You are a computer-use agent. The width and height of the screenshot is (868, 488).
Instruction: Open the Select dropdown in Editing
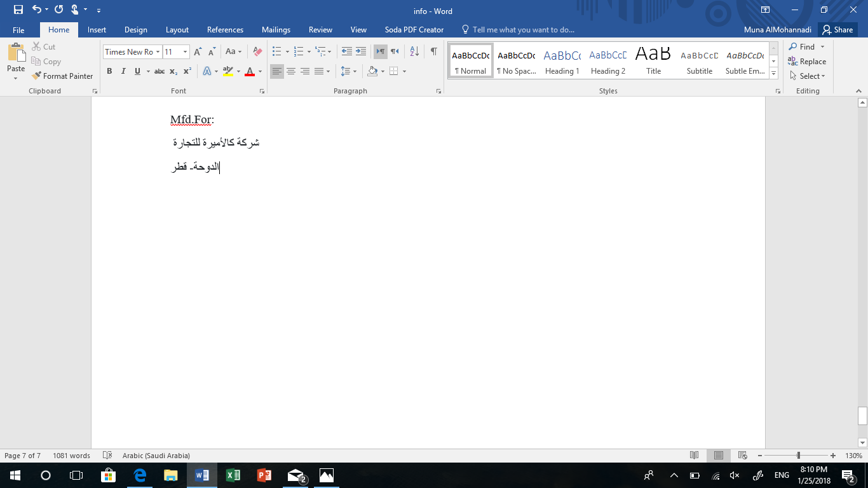807,76
